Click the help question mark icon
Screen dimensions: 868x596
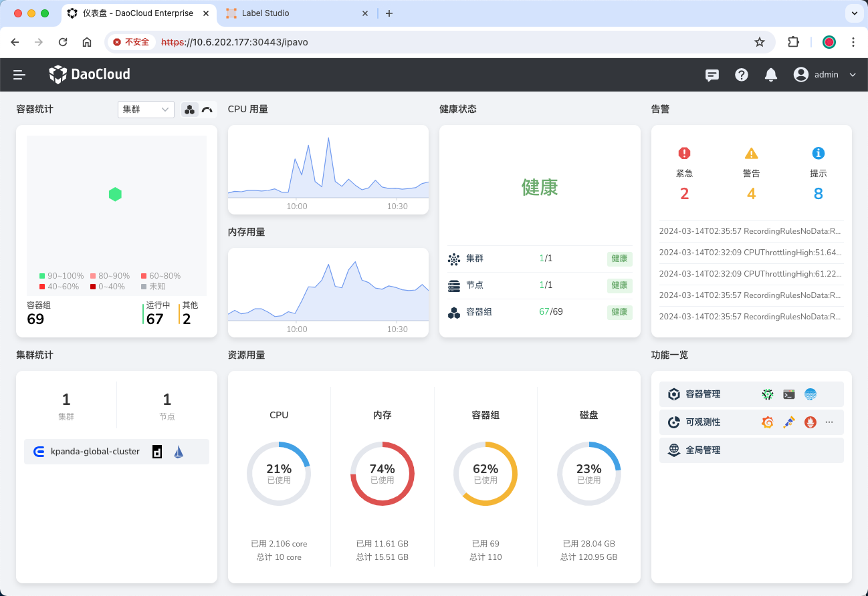click(x=742, y=75)
